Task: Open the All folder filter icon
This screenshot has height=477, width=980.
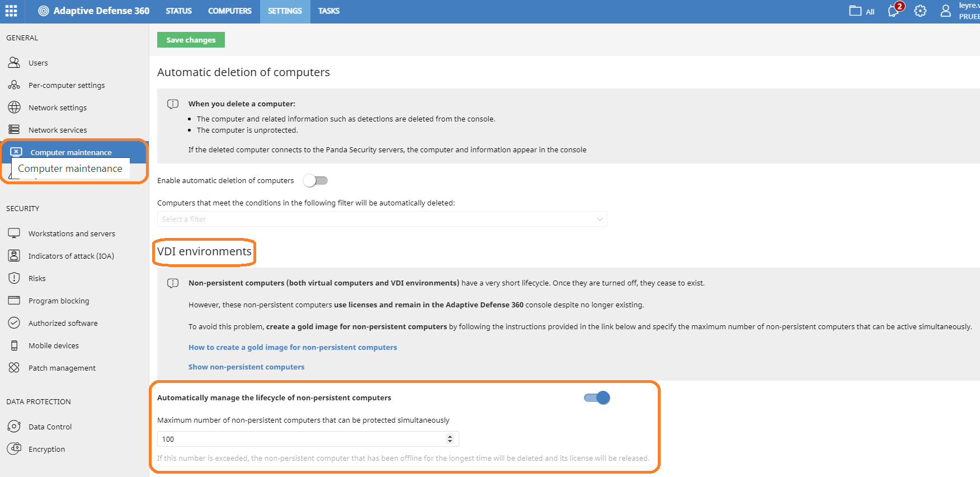Action: click(x=855, y=11)
